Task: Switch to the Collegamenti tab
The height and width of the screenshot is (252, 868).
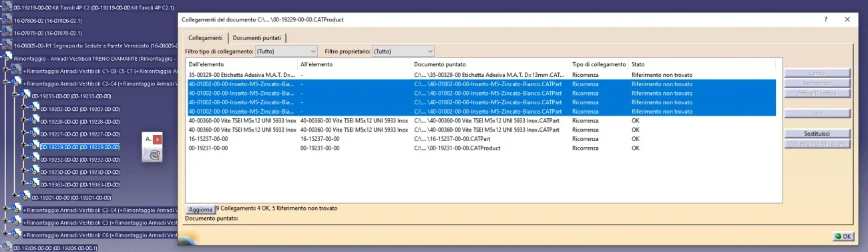Action: click(x=206, y=37)
